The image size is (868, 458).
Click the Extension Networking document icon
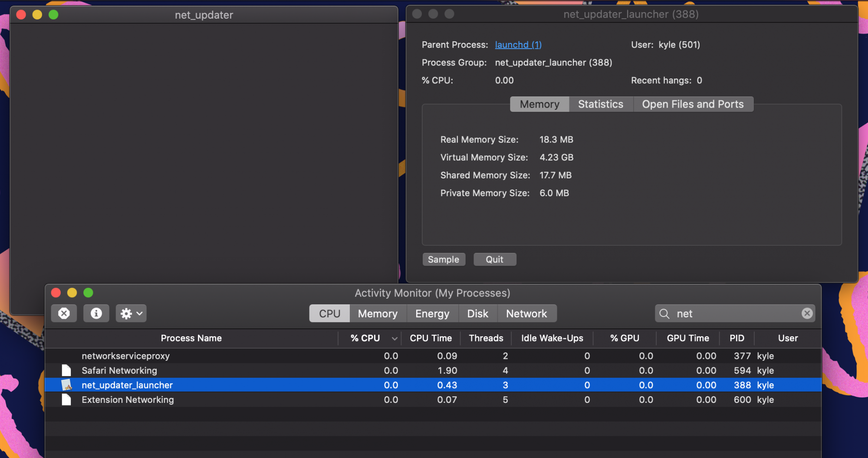click(x=66, y=400)
